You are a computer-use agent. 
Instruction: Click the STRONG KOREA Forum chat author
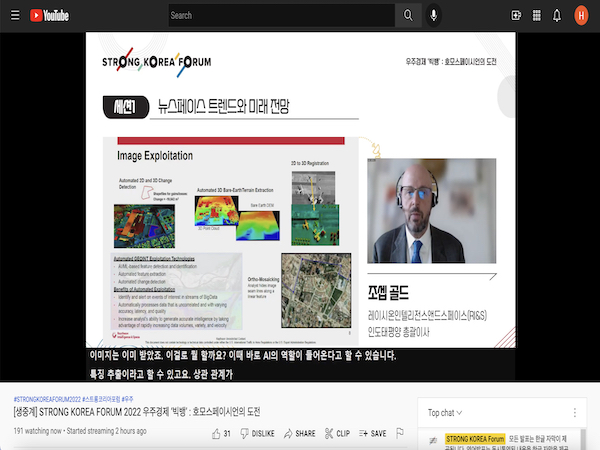(474, 439)
